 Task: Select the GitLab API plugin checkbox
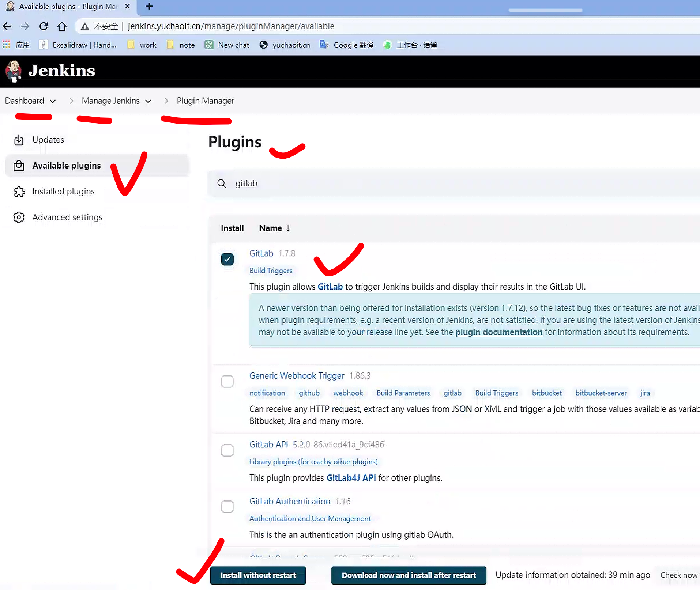pyautogui.click(x=227, y=450)
